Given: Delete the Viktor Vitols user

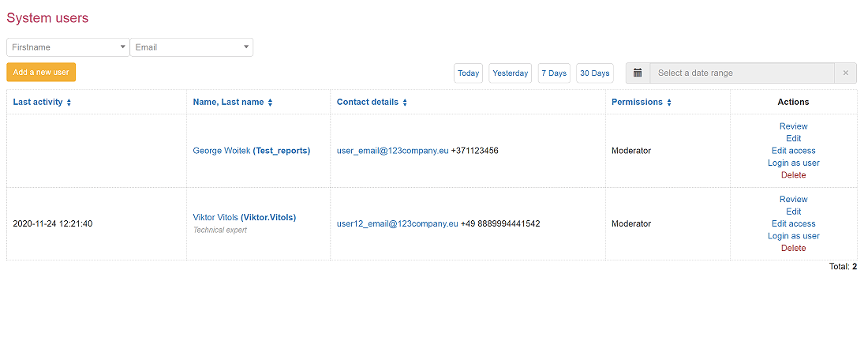Looking at the screenshot, I should coord(793,248).
